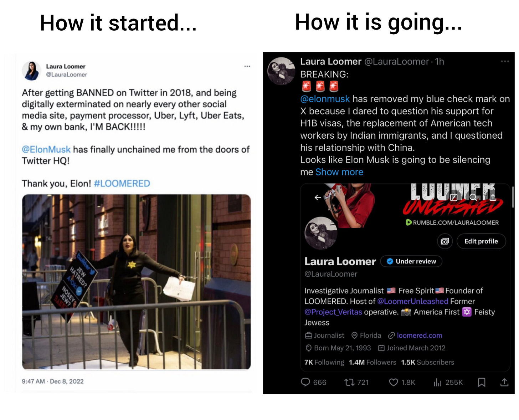Click the Edit profile button

pos(481,241)
